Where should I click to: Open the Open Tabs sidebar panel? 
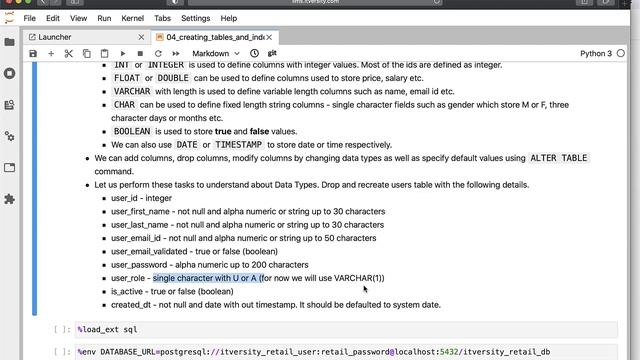[9, 168]
